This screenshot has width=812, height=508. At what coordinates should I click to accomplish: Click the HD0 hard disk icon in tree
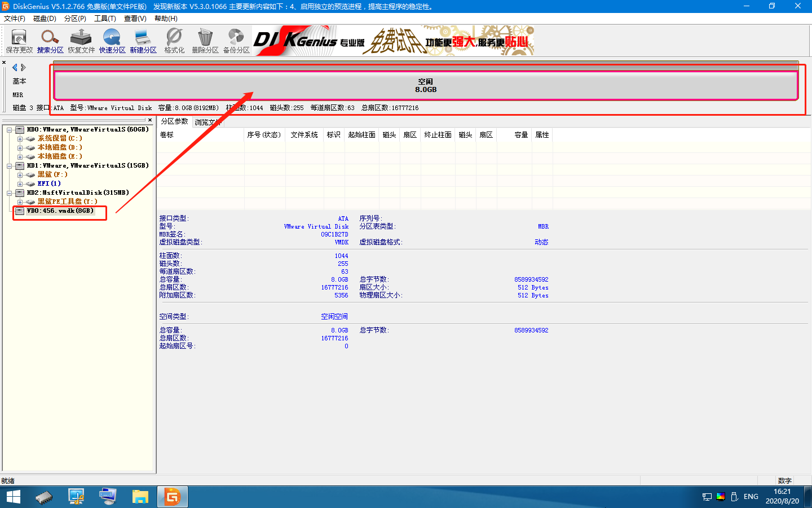(20, 130)
